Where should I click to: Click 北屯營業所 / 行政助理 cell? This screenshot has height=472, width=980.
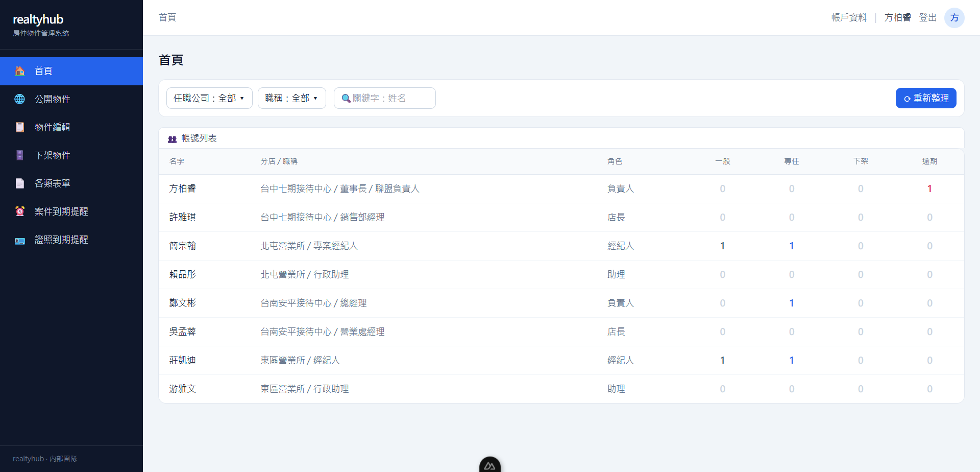(305, 275)
